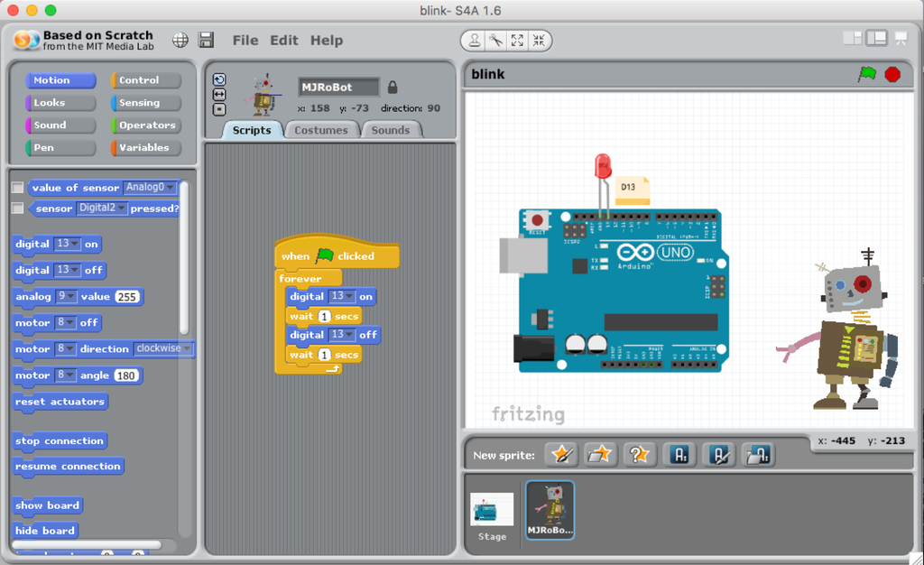This screenshot has height=565, width=924.
Task: Set 'don't rotate' rotation style
Action: tap(219, 109)
